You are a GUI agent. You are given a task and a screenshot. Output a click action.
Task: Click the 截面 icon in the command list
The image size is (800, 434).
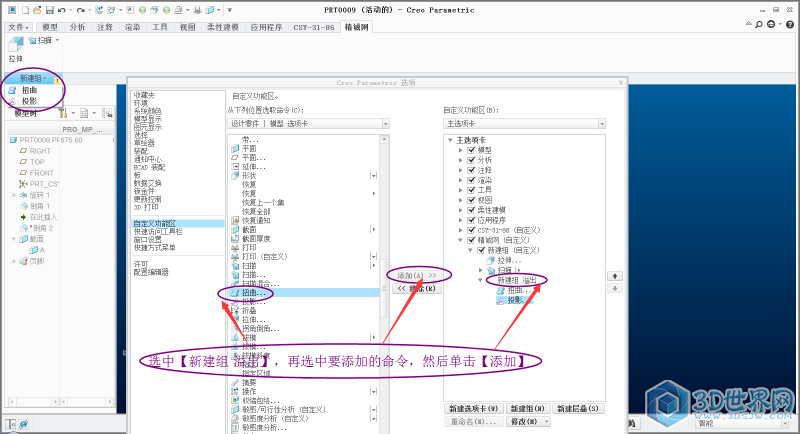click(235, 229)
